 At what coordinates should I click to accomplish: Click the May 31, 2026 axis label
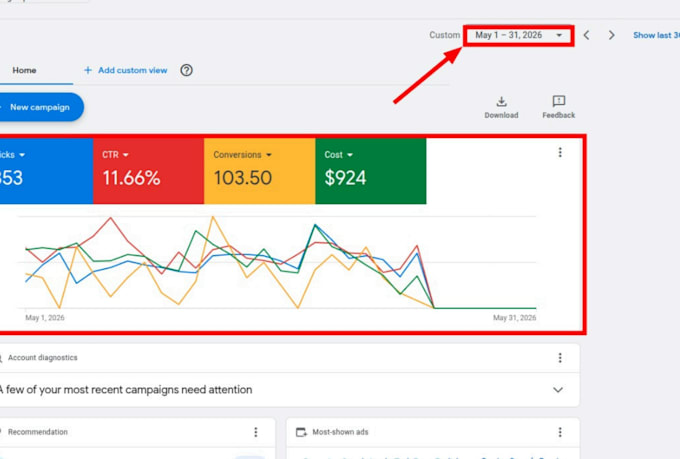514,318
